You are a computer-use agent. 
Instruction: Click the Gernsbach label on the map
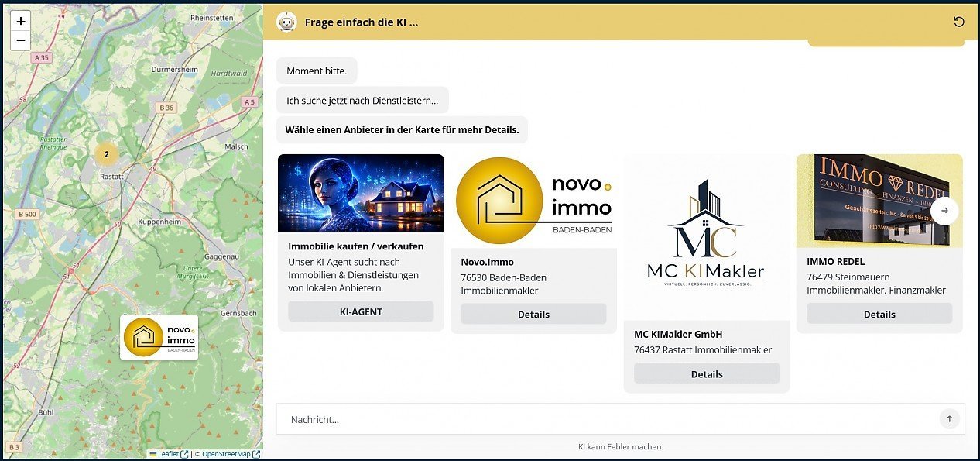(x=238, y=313)
